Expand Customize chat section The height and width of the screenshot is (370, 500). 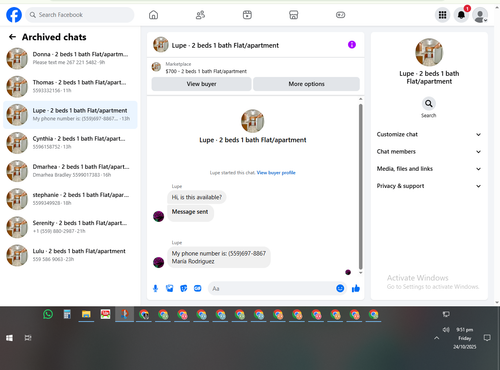click(429, 134)
